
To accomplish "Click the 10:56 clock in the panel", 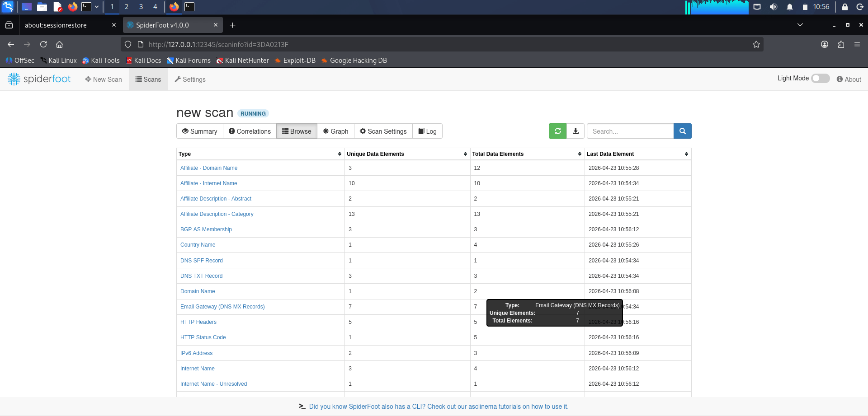I will (821, 7).
